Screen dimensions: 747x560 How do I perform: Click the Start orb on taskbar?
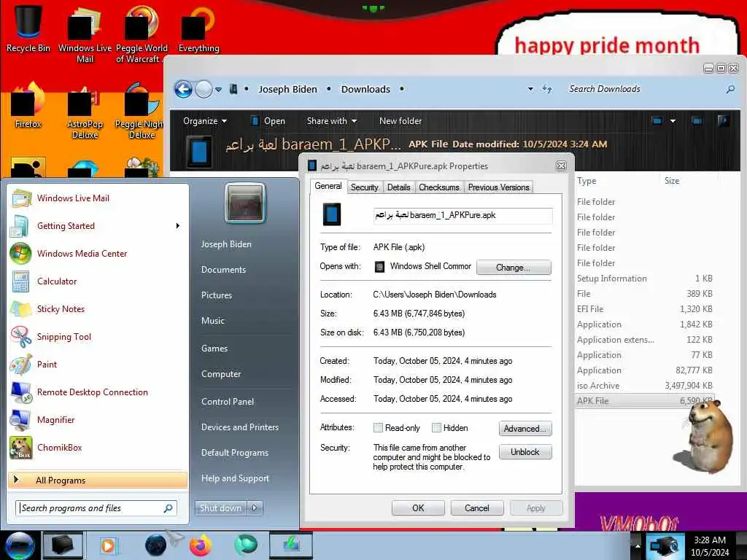tap(19, 545)
